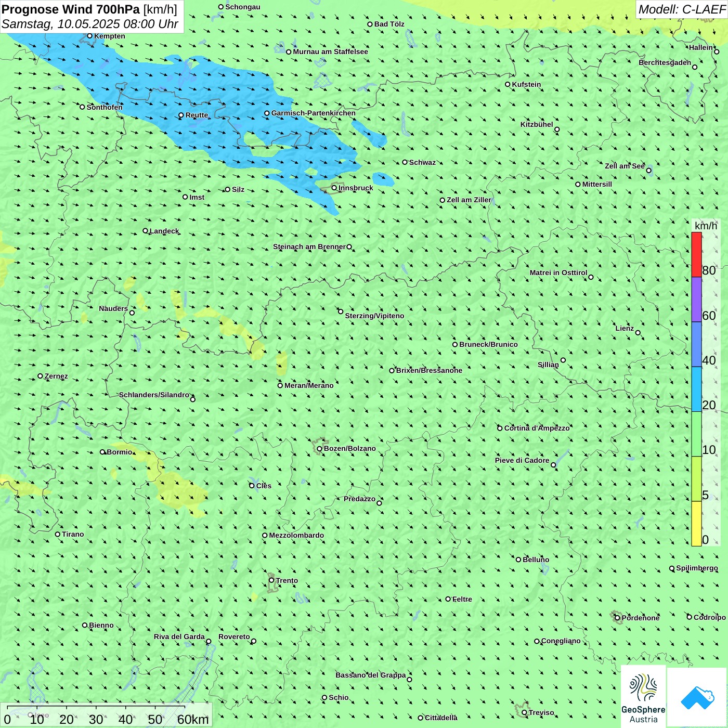The height and width of the screenshot is (728, 728).
Task: Click the Mezzolombardo label
Action: coord(296,535)
